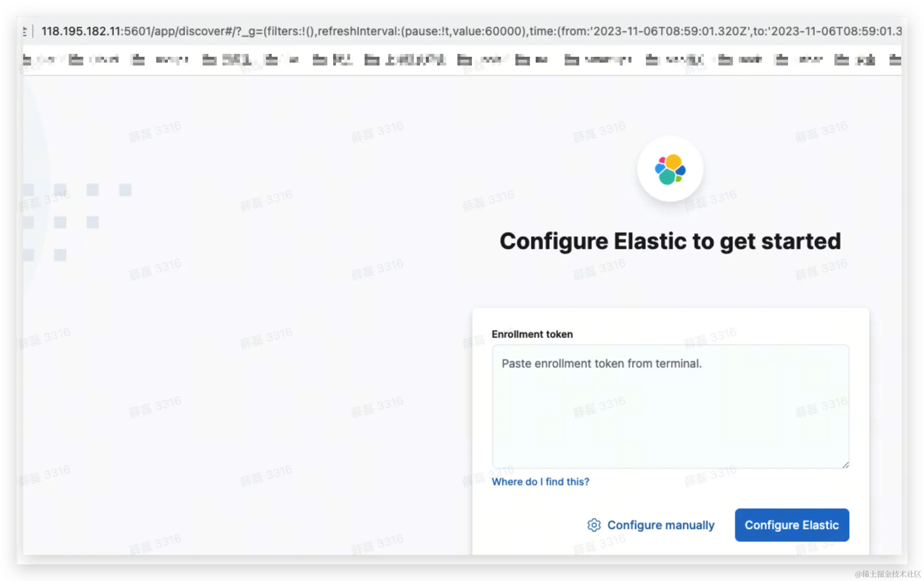Click the Enrollment token field label
Image resolution: width=924 pixels, height=581 pixels.
pos(532,334)
